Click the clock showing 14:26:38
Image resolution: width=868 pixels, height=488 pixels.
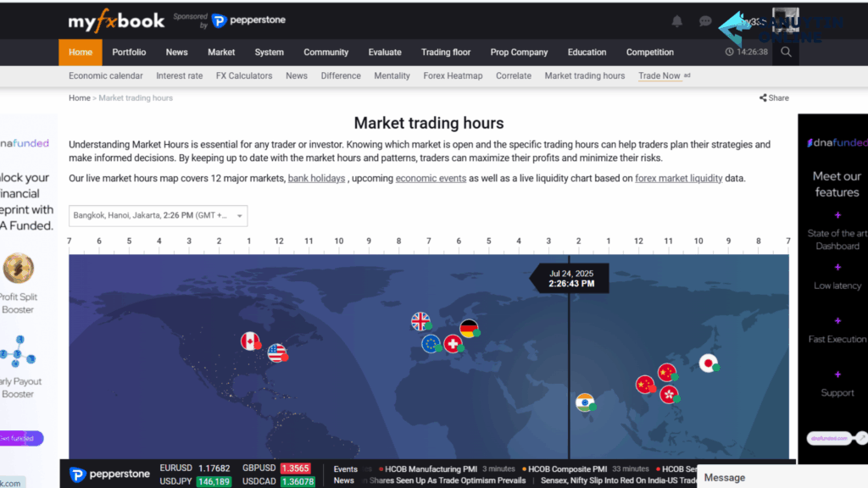[x=746, y=52]
